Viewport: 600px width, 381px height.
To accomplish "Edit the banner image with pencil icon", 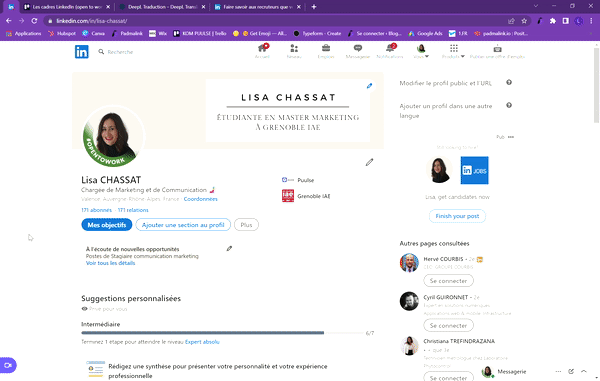I will click(369, 86).
